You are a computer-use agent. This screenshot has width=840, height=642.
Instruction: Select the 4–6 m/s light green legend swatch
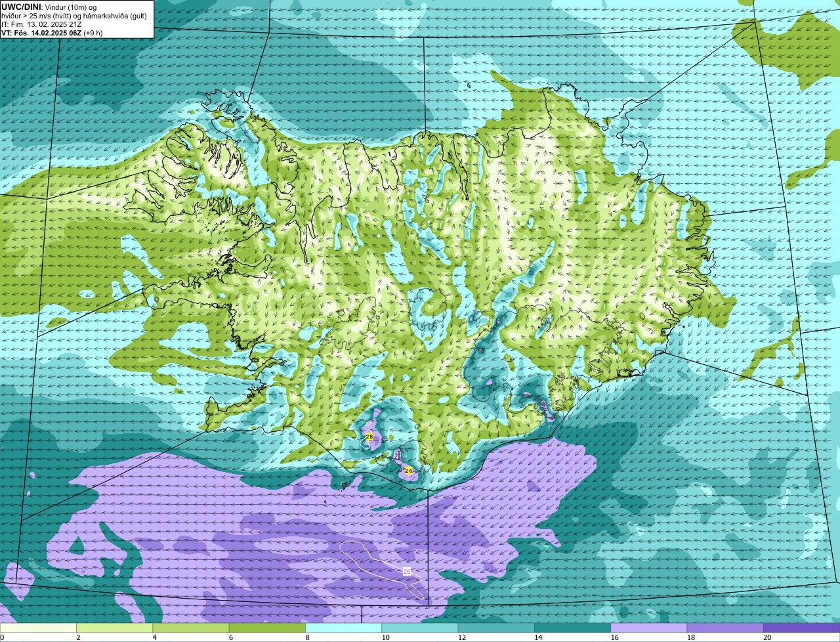191,628
